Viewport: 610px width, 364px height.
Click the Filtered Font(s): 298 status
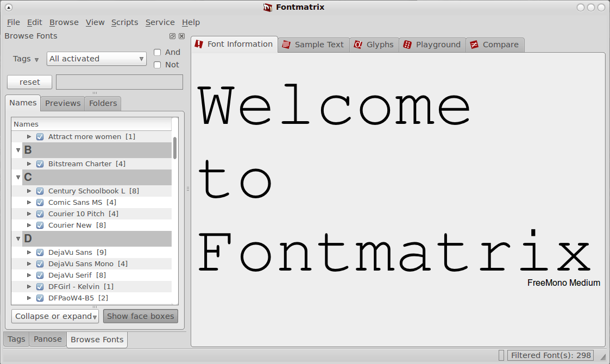point(550,355)
